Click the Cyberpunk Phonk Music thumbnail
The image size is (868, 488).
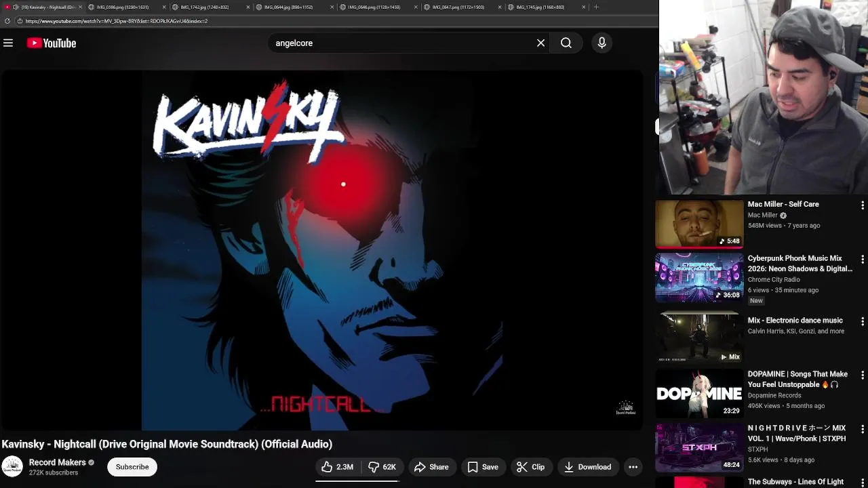coord(699,278)
